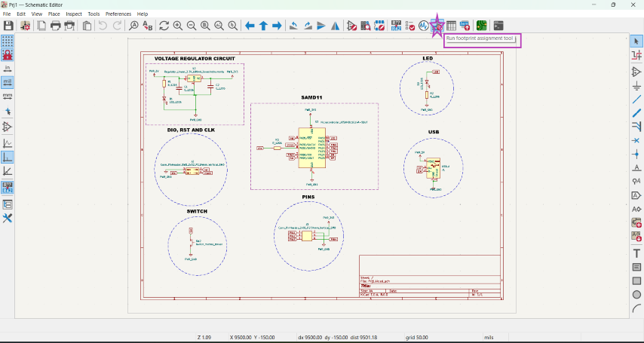Open the Help menu
The width and height of the screenshot is (644, 343).
(x=143, y=14)
